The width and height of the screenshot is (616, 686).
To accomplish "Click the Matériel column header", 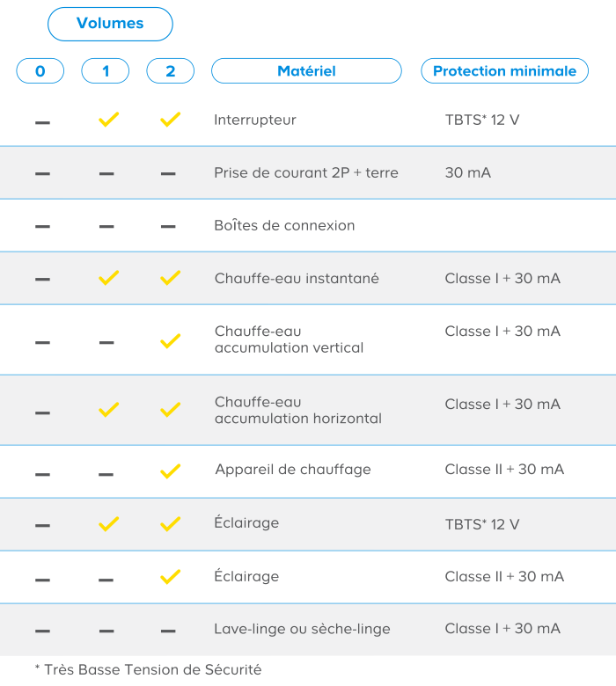I will 306,71.
